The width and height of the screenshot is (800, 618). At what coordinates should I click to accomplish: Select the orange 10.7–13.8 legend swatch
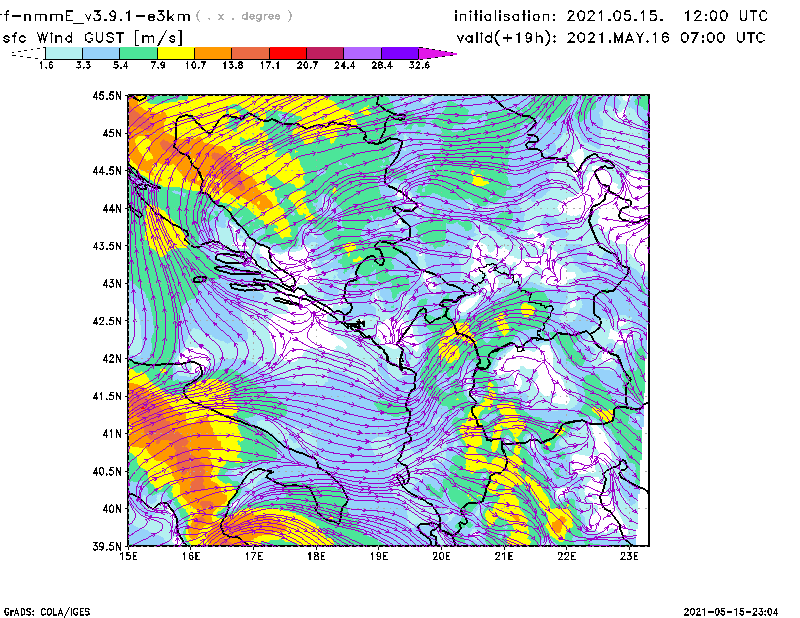pyautogui.click(x=213, y=53)
